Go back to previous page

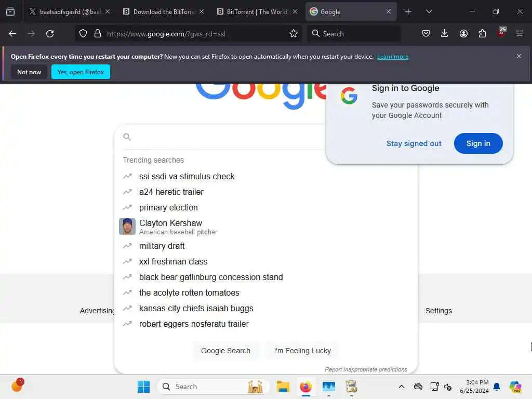tap(12, 34)
